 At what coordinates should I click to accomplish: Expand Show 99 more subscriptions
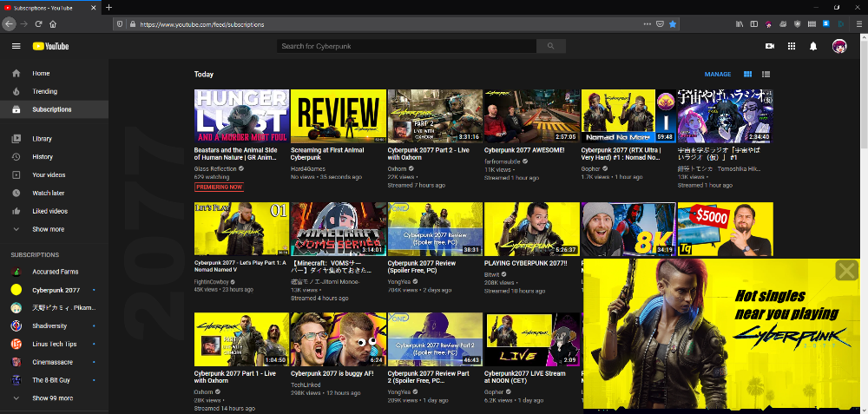point(54,398)
